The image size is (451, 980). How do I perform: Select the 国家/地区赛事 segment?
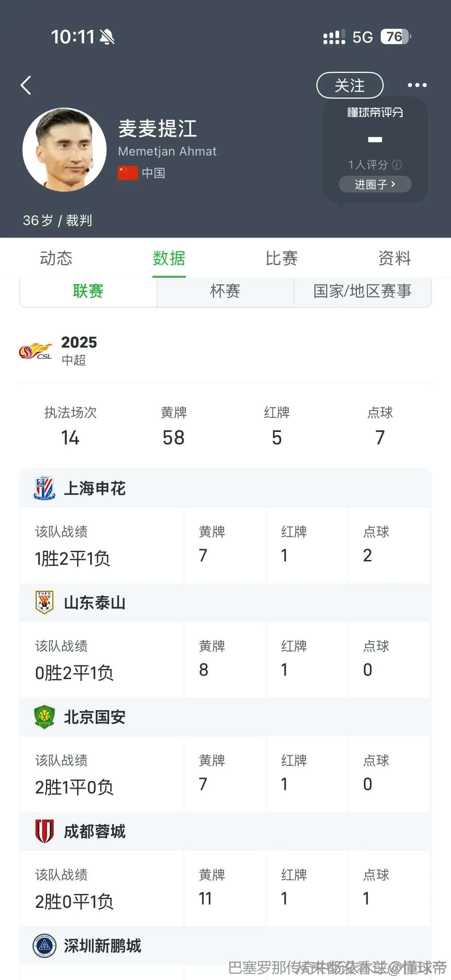(x=362, y=292)
